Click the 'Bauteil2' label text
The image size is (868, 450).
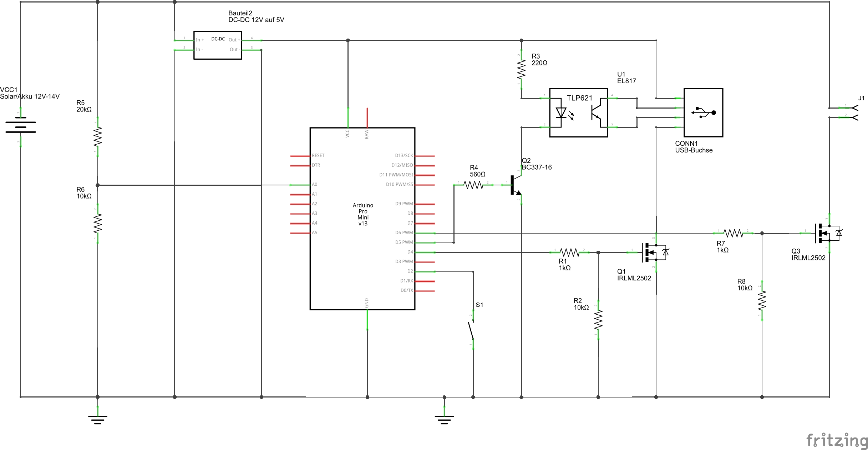(240, 13)
